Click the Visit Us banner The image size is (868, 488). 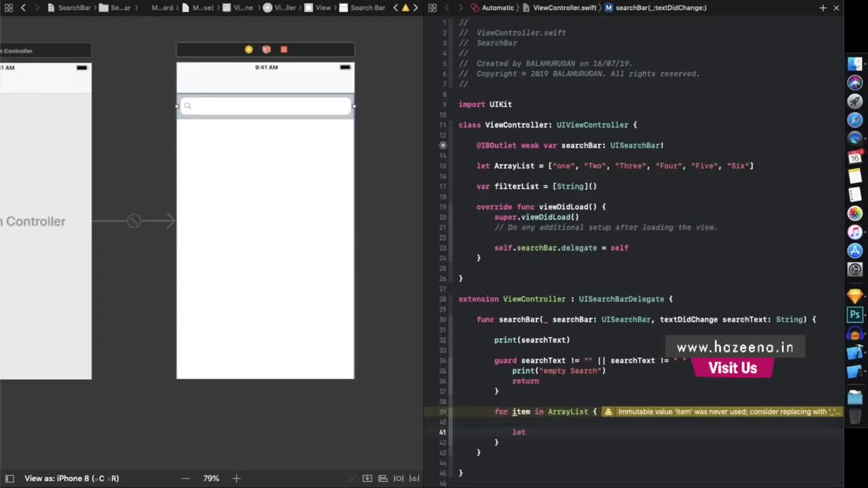tap(732, 368)
